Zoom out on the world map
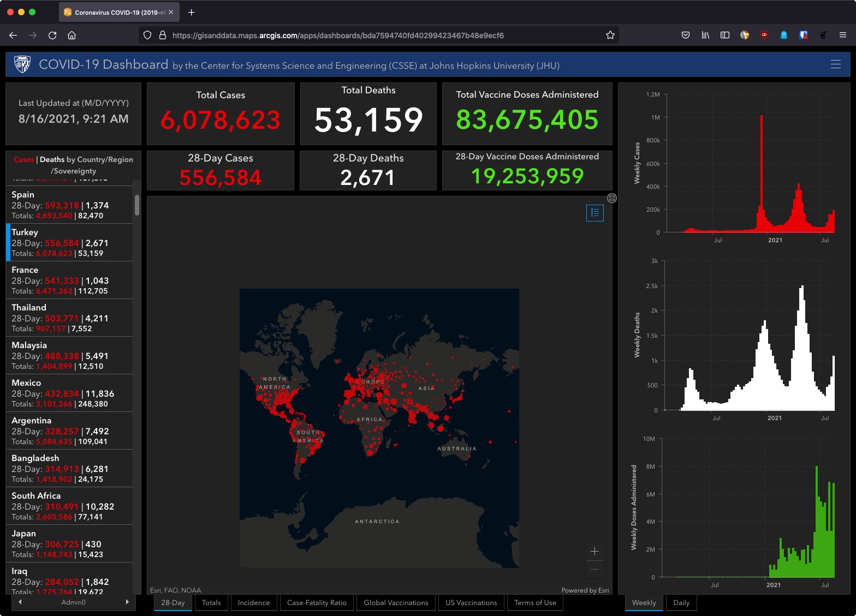856x616 pixels. (x=595, y=570)
